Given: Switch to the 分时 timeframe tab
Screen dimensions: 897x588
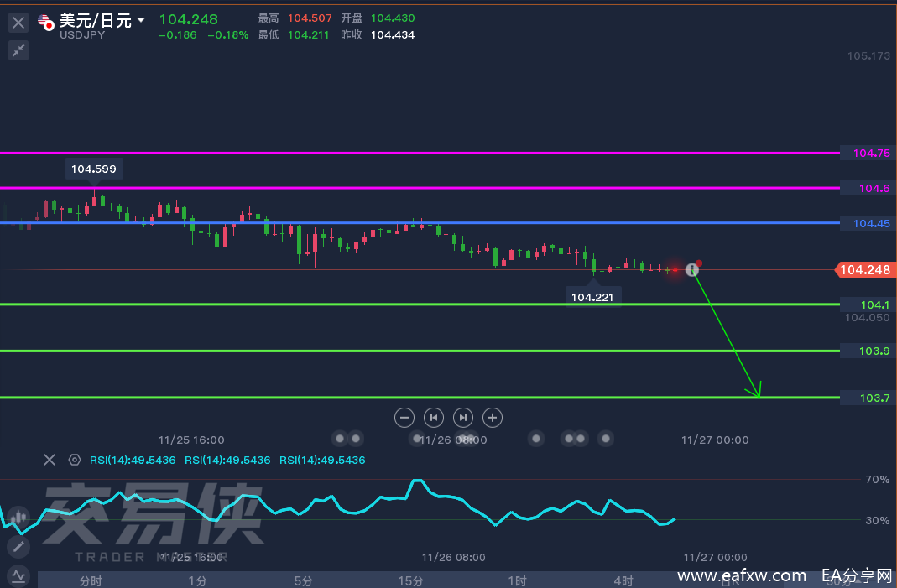Looking at the screenshot, I should click(x=91, y=580).
